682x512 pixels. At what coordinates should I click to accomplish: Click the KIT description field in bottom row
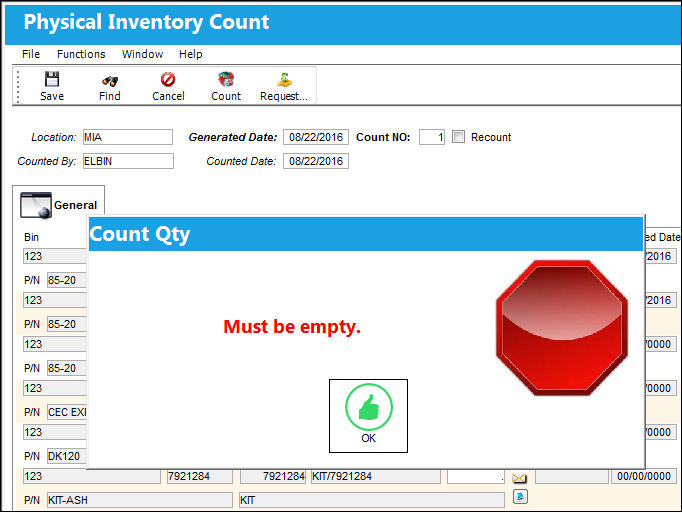372,500
